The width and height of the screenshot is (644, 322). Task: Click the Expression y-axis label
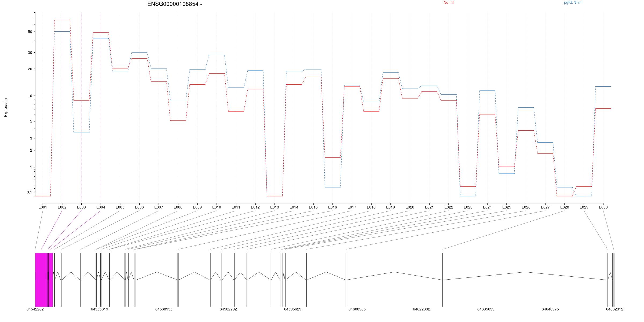[6, 108]
